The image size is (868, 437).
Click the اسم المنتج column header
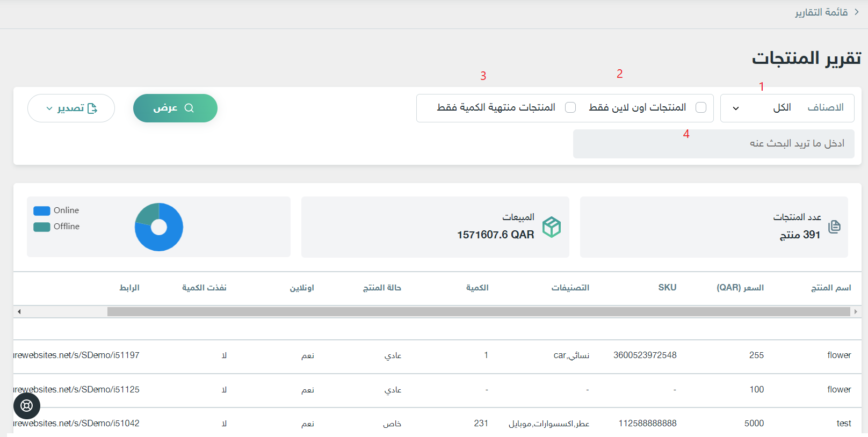pyautogui.click(x=831, y=288)
